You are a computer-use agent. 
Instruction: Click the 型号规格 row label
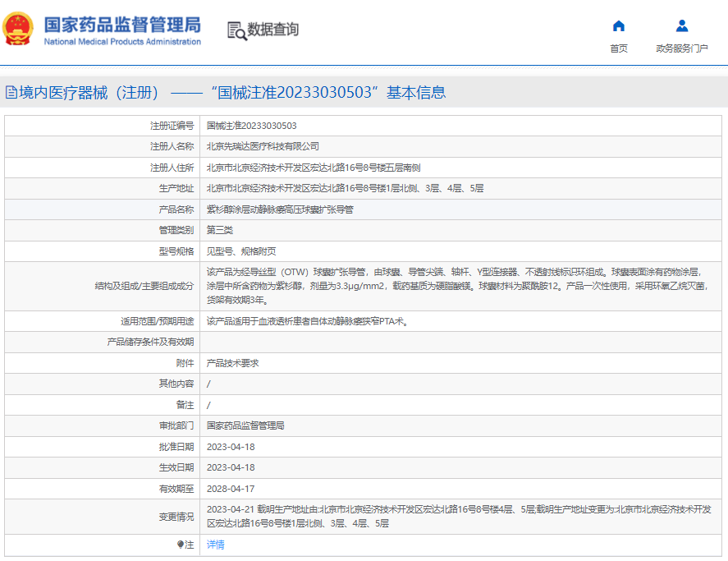(x=176, y=251)
